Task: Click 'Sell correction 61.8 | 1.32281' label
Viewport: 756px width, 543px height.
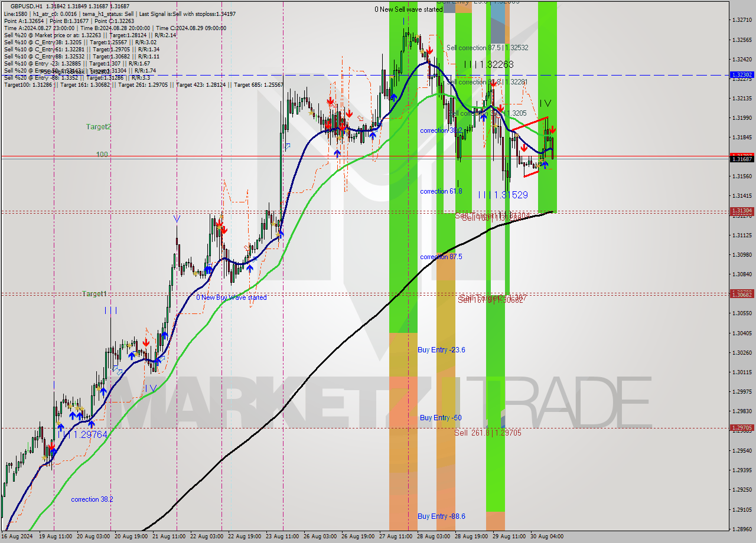Action: click(x=487, y=82)
